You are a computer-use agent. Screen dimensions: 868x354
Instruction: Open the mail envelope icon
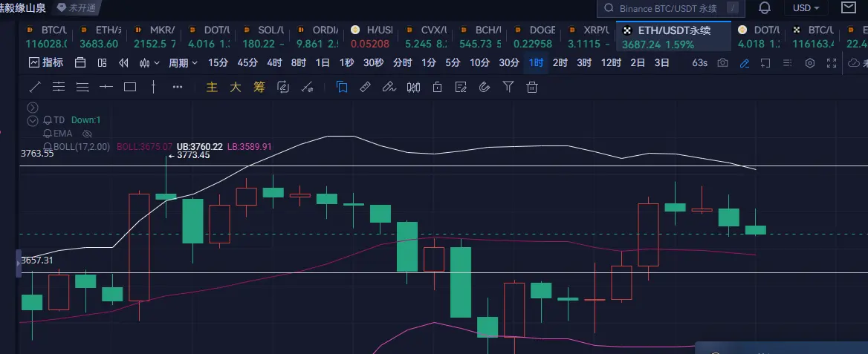[849, 7]
